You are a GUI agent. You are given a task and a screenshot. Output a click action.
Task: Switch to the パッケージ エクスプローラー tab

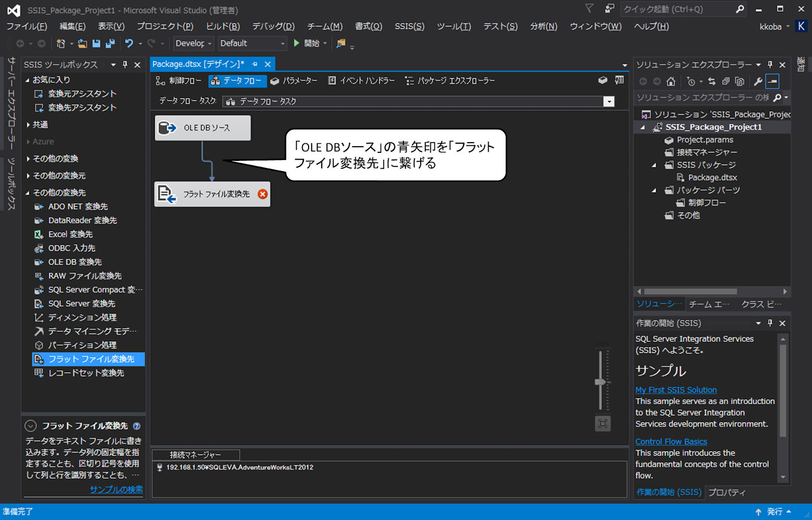pos(450,80)
